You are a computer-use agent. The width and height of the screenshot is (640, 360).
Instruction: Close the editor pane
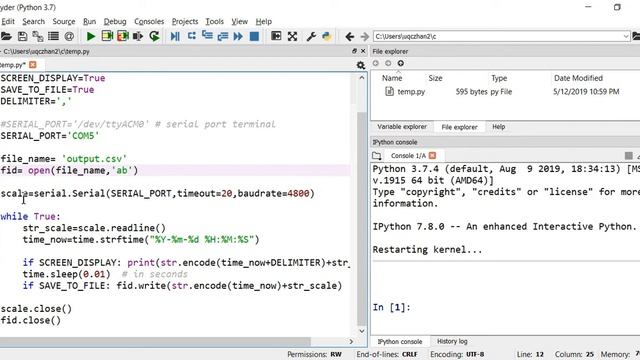(363, 51)
